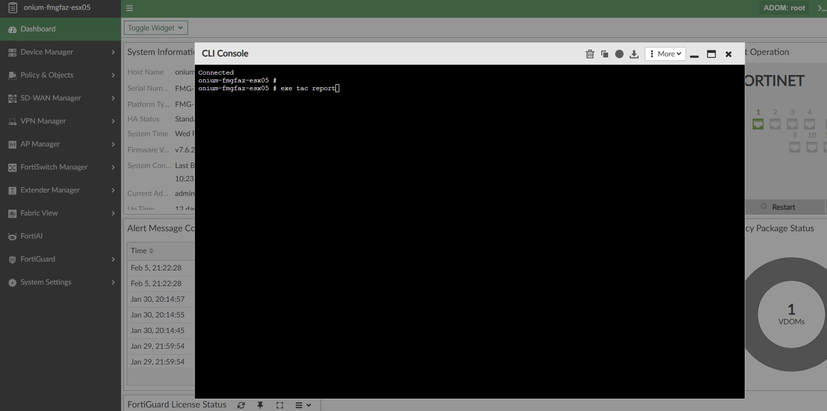Viewport: 827px width, 411px height.
Task: Expand FortiSwitch Manager submenu chevron
Action: tap(113, 167)
